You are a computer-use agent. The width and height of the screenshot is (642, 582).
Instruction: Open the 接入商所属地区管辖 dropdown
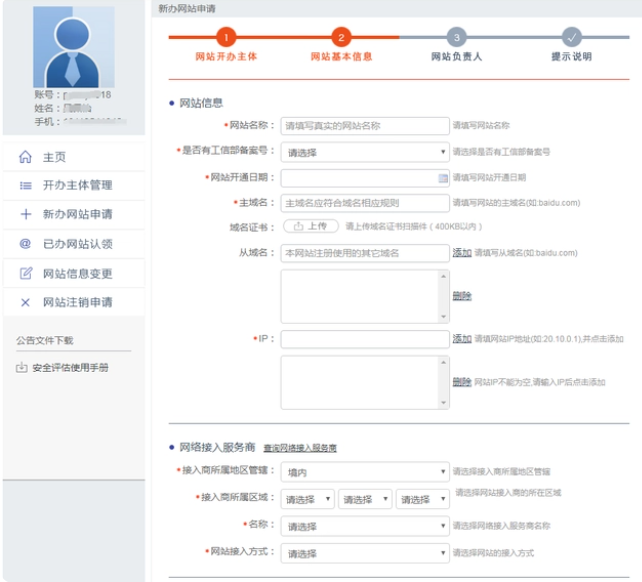click(x=364, y=472)
